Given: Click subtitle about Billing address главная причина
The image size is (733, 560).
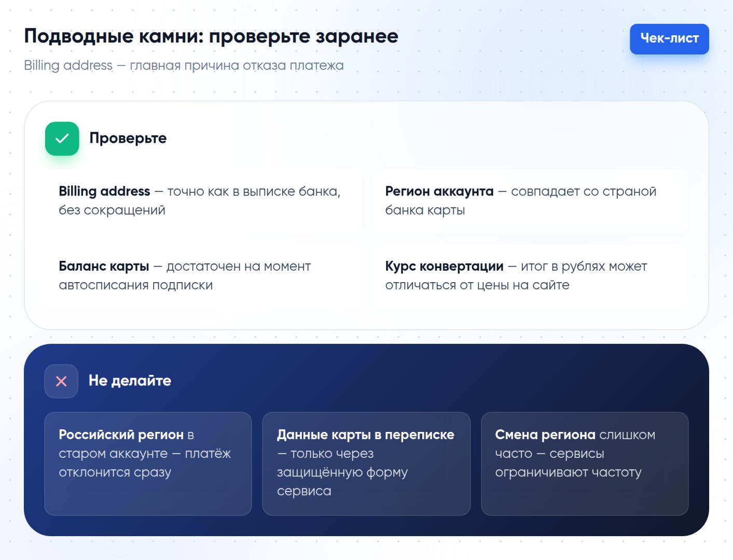Looking at the screenshot, I should (x=184, y=66).
